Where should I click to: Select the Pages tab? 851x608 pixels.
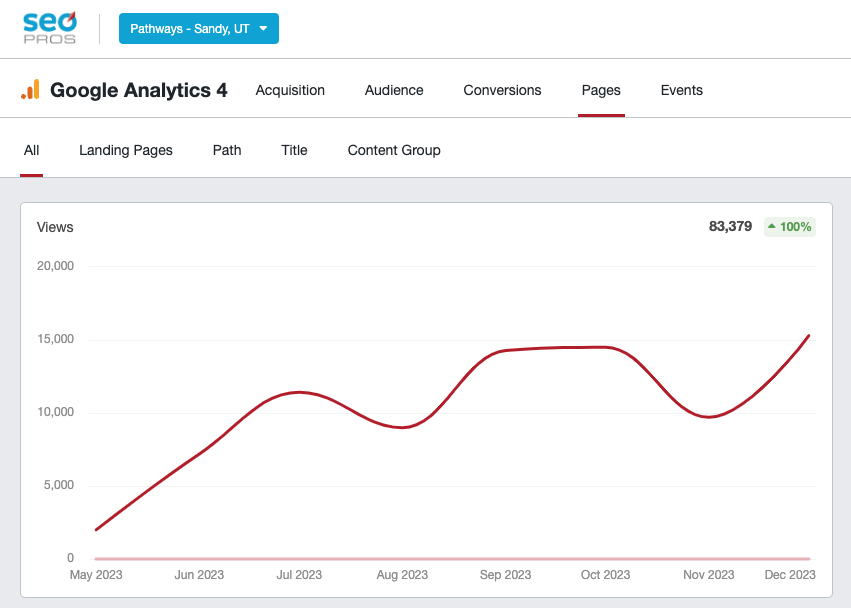(601, 90)
